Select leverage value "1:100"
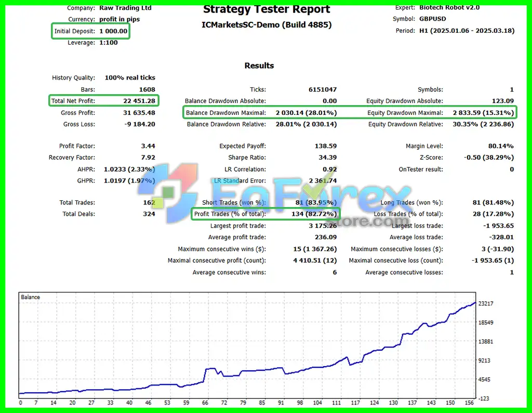532x413 pixels. pyautogui.click(x=109, y=43)
